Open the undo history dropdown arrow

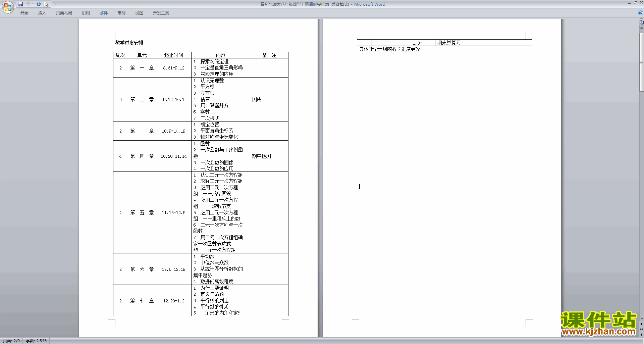[33, 4]
